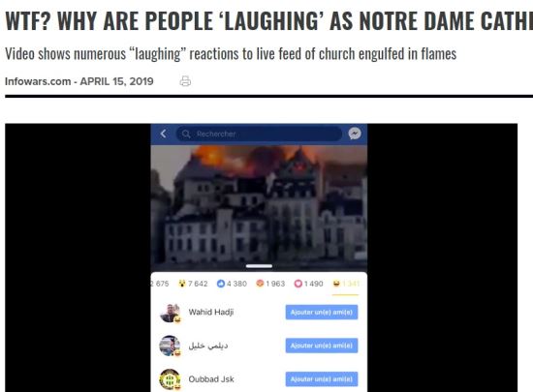Select the Wow reaction tab showing 7 642

pos(193,284)
